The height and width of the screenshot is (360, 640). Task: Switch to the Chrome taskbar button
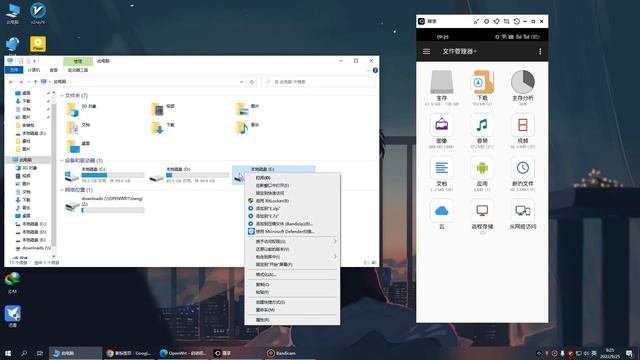click(x=129, y=353)
